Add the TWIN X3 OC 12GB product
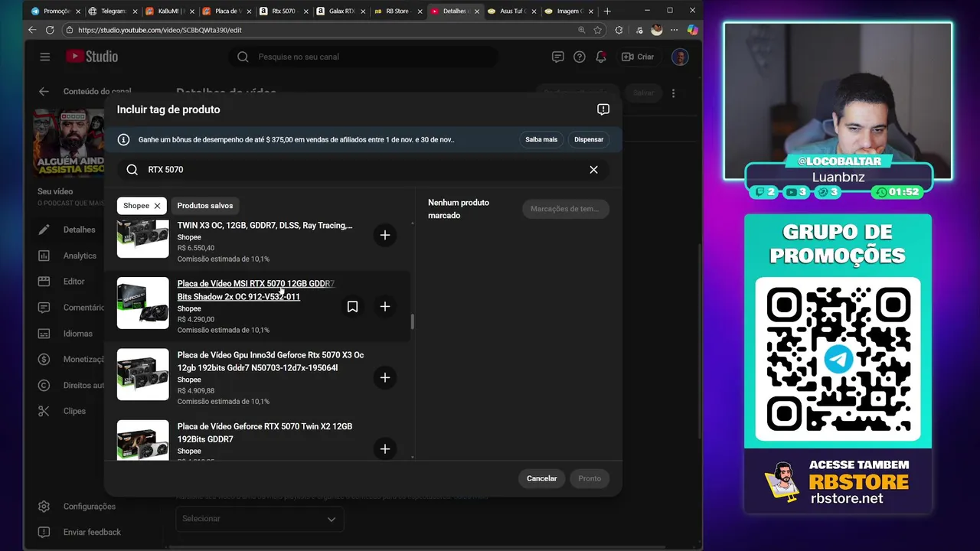980x551 pixels. pos(385,235)
